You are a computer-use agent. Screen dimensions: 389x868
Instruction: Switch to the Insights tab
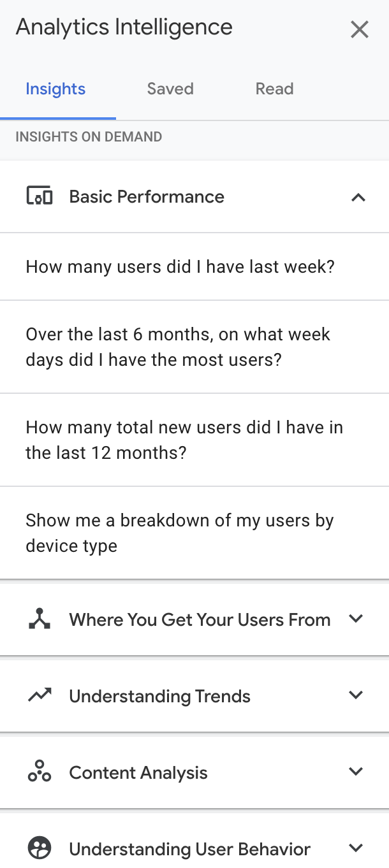(55, 89)
